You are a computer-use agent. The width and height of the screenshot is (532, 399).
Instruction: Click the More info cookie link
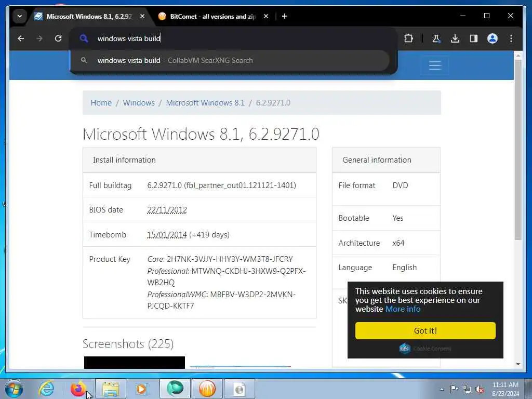point(403,309)
